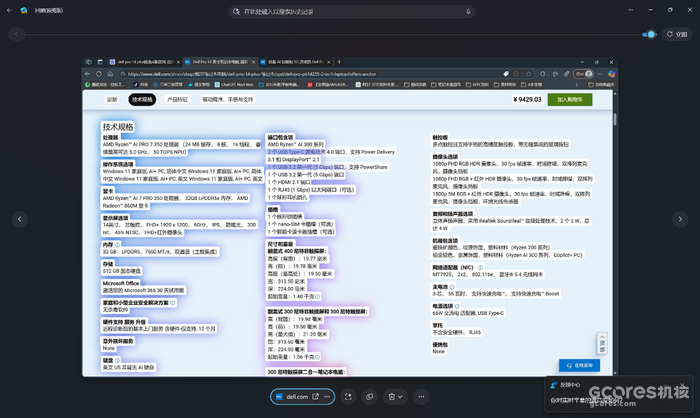The height and width of the screenshot is (418, 700).
Task: Activate the Click to Do icon below the snapshot
Action: click(x=348, y=397)
